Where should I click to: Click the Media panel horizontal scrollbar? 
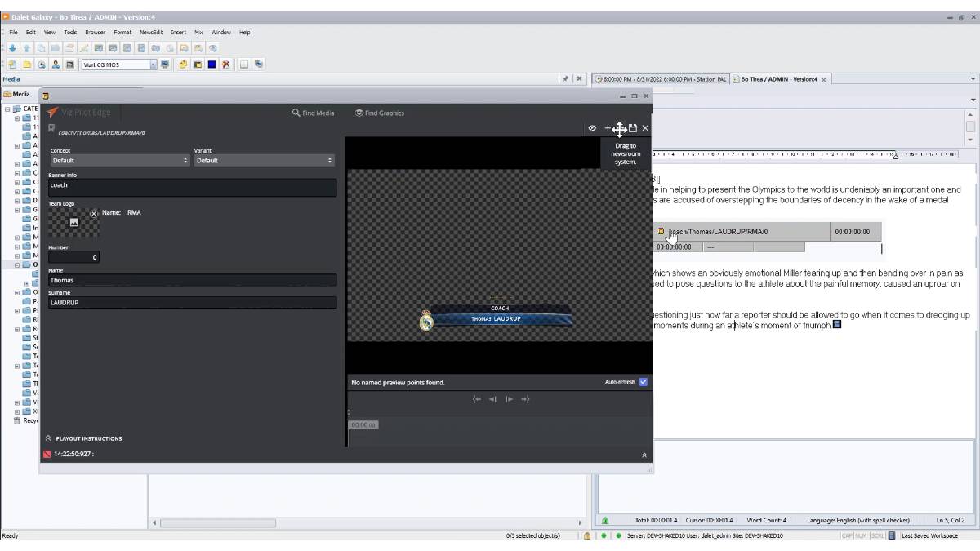click(218, 522)
